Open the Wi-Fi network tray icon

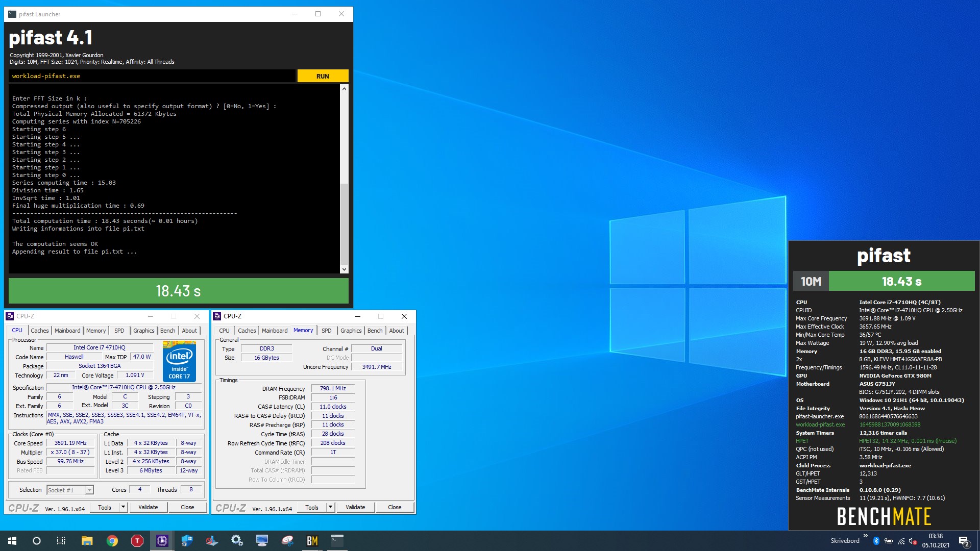[x=901, y=541]
